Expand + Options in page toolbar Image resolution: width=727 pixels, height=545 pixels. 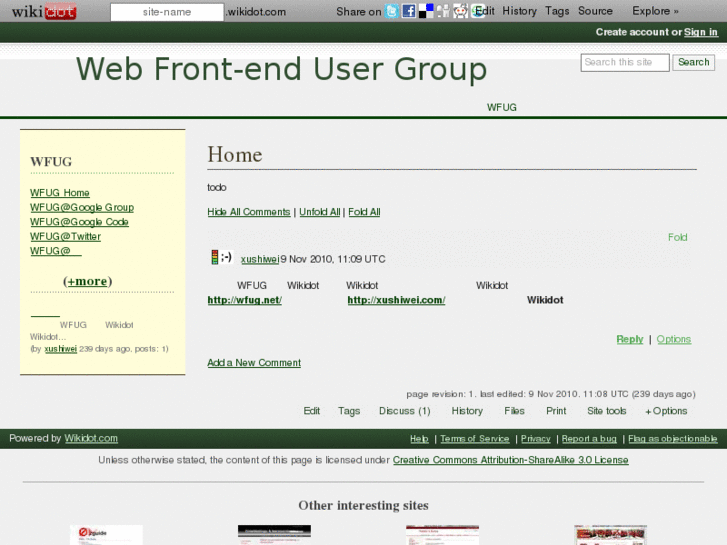pyautogui.click(x=666, y=411)
